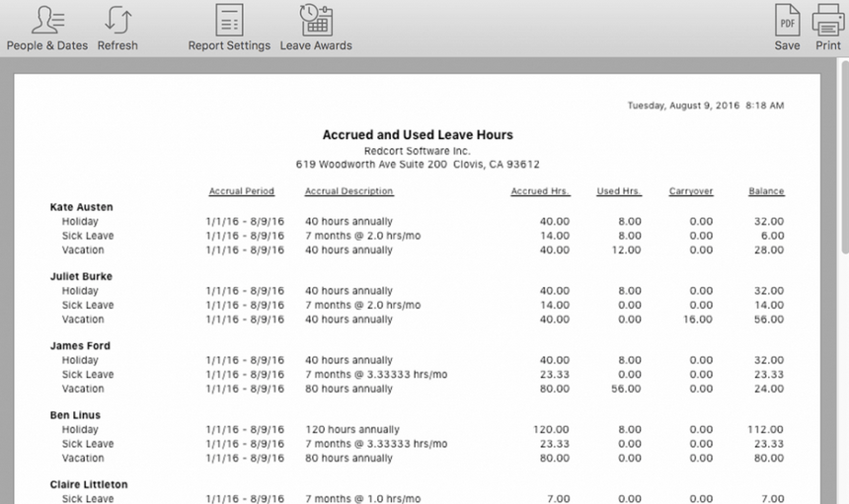Click James Ford's Vacation balance 24.00
The image size is (849, 504).
[769, 389]
